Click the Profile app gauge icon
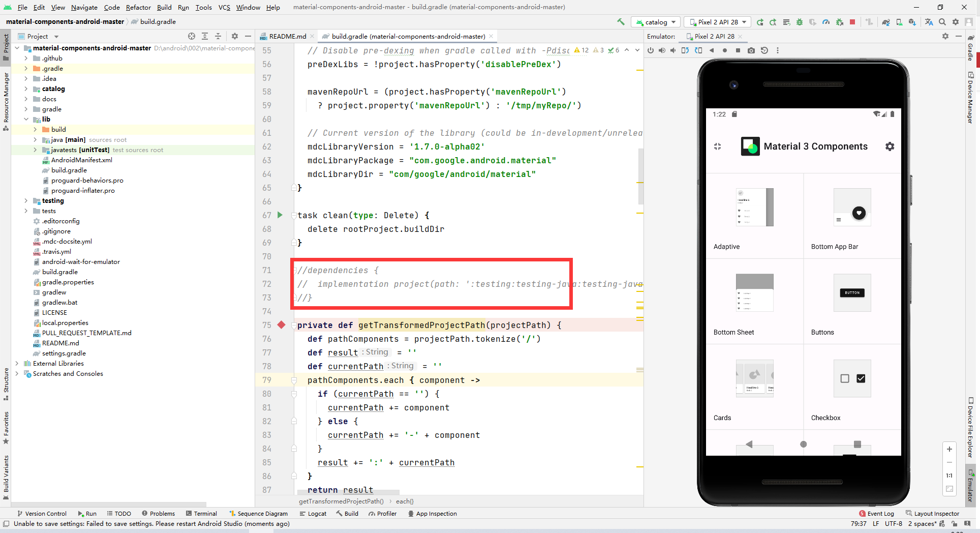The height and width of the screenshot is (533, 980). 826,22
